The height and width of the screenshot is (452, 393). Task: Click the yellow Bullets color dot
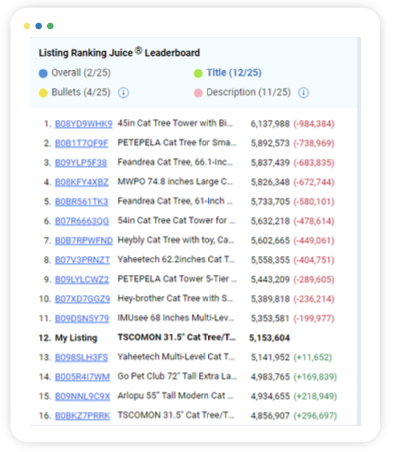(43, 93)
